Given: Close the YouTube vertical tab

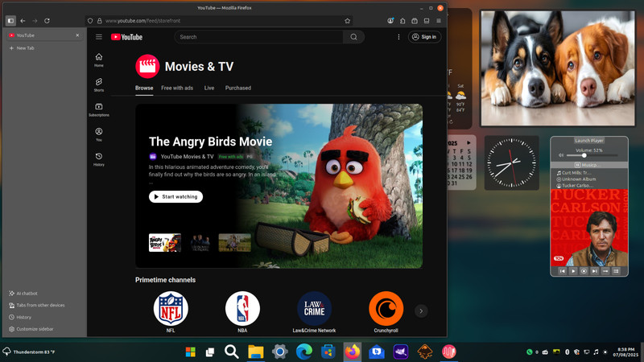Looking at the screenshot, I should click(x=77, y=35).
